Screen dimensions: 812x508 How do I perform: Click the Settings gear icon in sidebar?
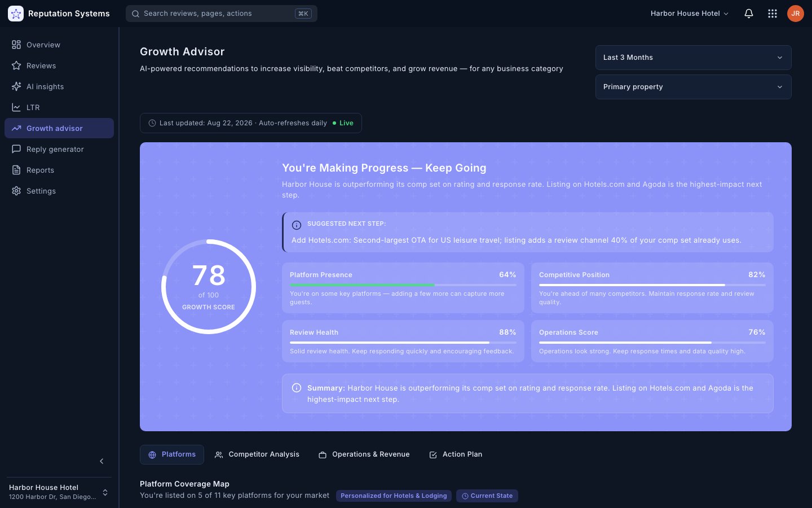pyautogui.click(x=16, y=191)
